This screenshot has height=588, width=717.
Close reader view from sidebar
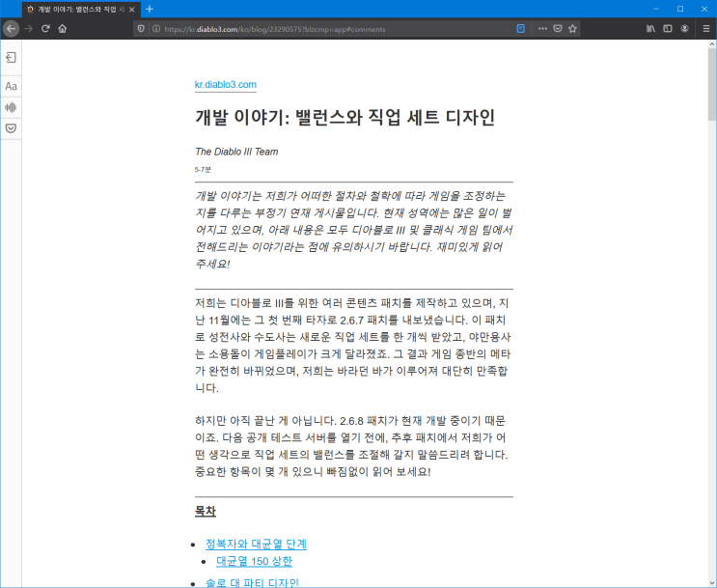pyautogui.click(x=11, y=57)
